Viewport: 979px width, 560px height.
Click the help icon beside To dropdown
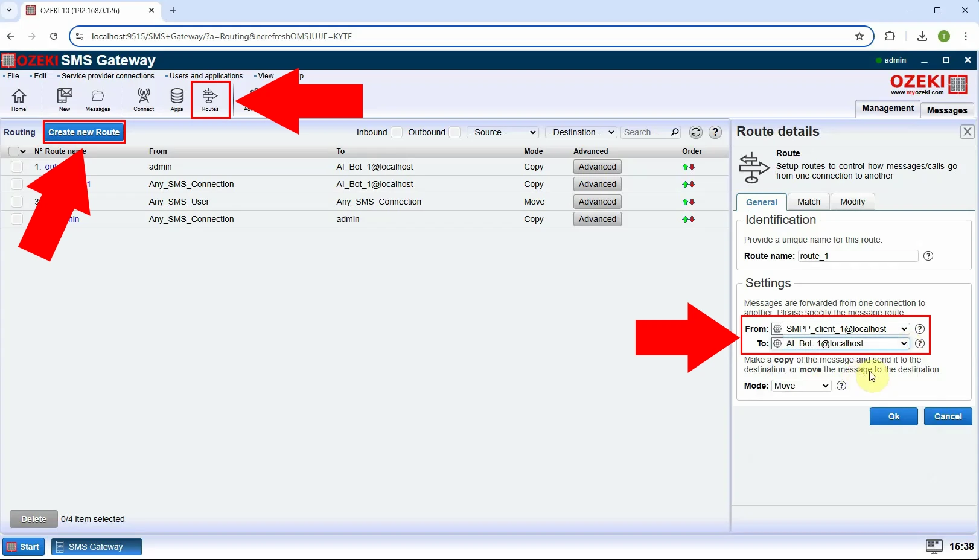[x=920, y=343]
